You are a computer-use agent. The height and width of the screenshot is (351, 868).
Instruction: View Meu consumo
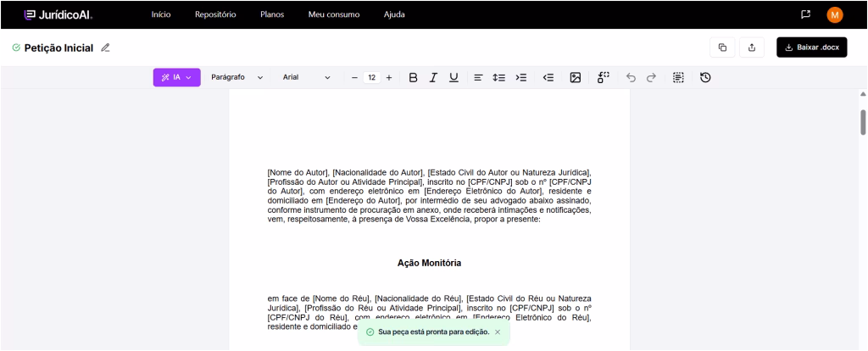click(334, 15)
